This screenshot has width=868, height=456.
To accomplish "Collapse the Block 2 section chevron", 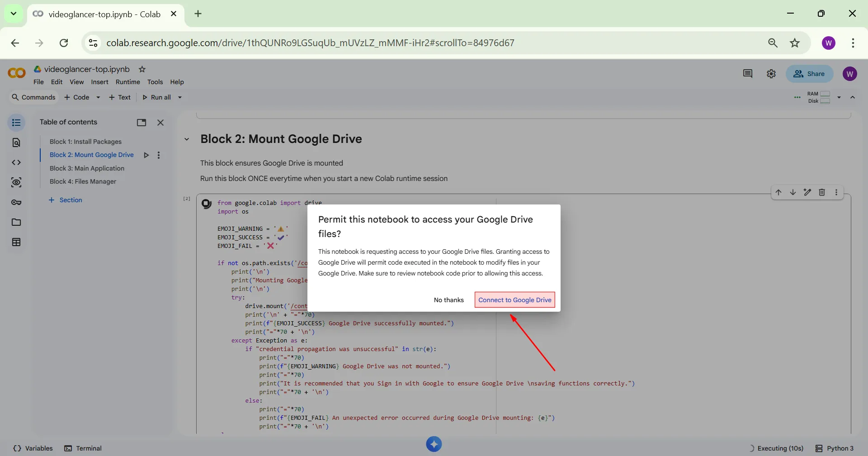I will pos(187,139).
